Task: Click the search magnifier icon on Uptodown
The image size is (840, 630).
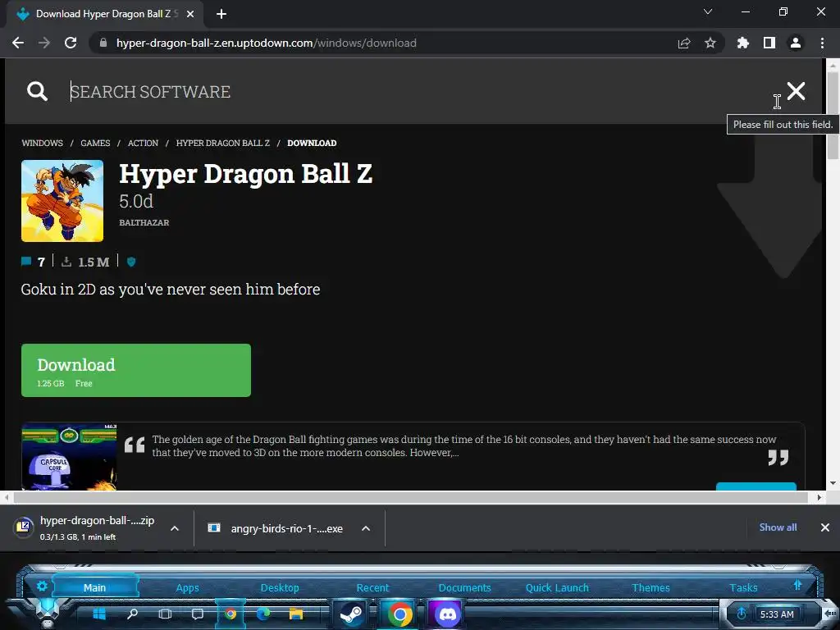Action: (x=38, y=91)
